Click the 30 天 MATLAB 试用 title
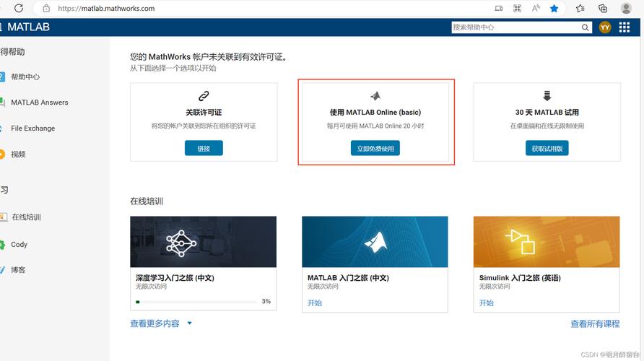This screenshot has height=361, width=644. (x=547, y=112)
